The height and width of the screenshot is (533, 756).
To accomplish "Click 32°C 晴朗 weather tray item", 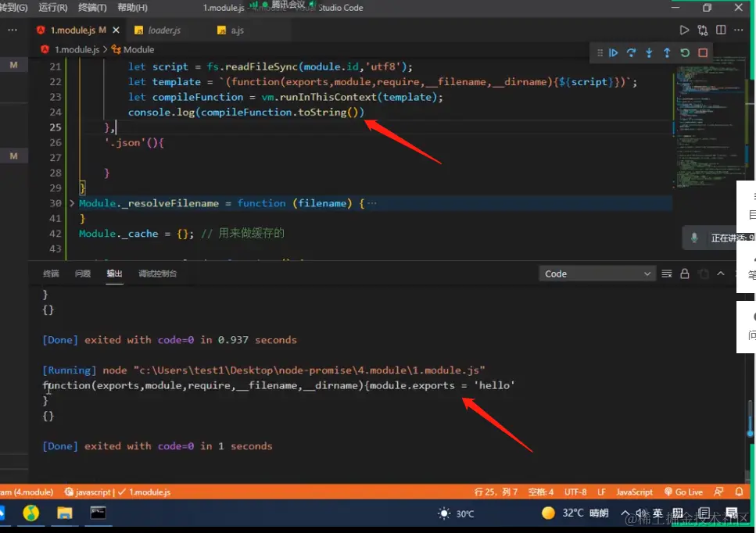I will (x=575, y=513).
